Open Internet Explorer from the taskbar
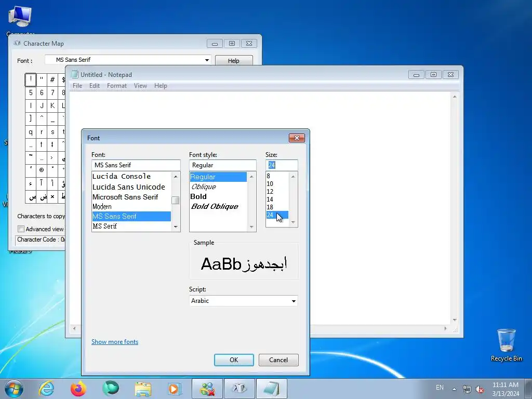The height and width of the screenshot is (399, 532). 46,389
